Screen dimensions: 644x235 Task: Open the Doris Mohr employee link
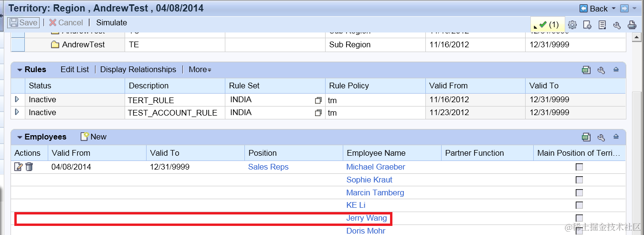pos(366,231)
